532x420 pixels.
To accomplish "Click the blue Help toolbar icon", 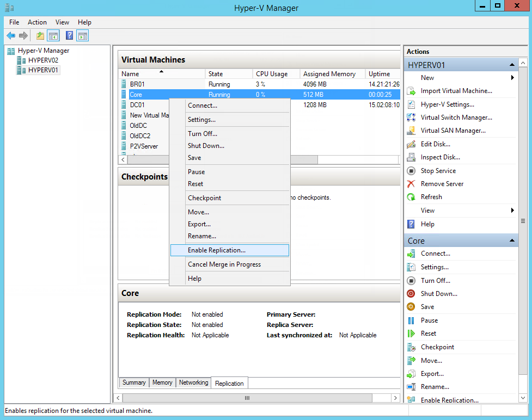I will tap(69, 35).
